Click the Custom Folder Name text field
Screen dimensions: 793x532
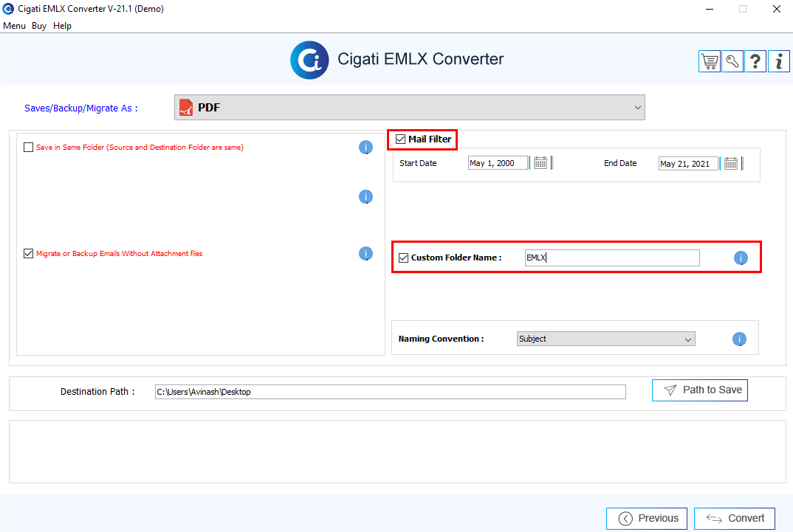[612, 258]
